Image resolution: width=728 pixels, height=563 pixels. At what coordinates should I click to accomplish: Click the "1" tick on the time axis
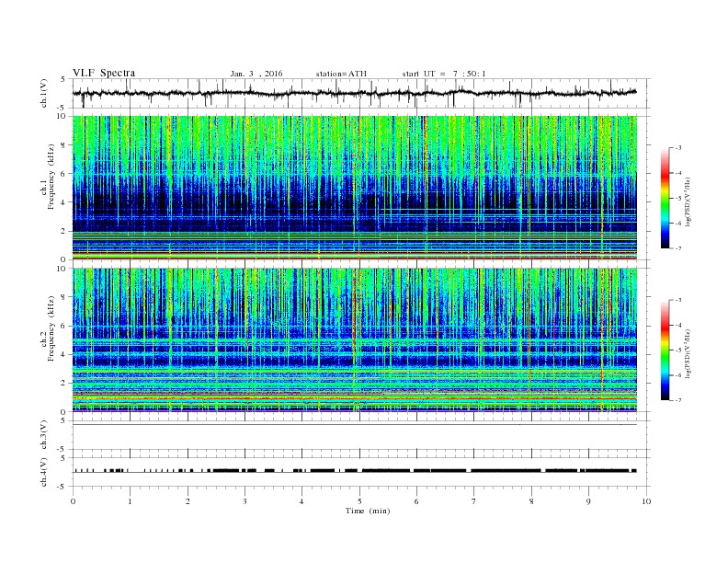click(x=131, y=501)
